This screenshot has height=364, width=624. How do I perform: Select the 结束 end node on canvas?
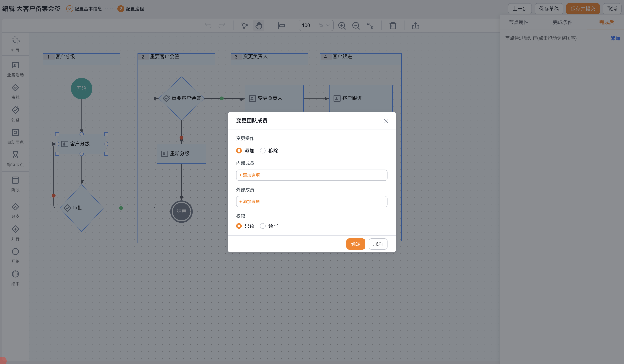point(181,211)
